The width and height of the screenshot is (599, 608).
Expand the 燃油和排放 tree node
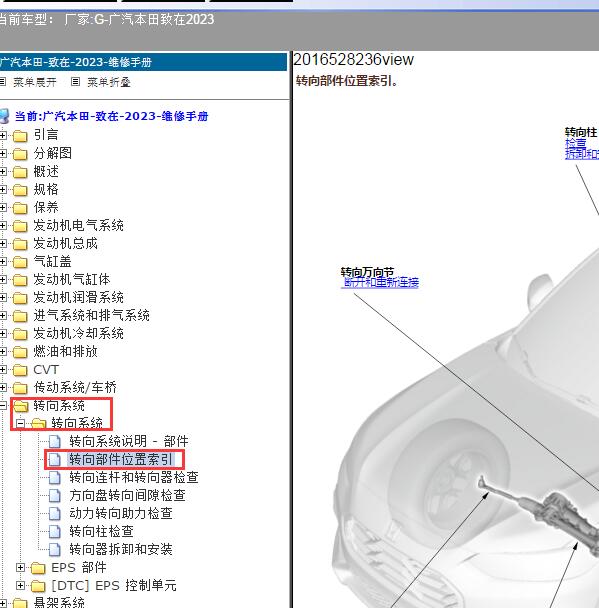pyautogui.click(x=3, y=351)
